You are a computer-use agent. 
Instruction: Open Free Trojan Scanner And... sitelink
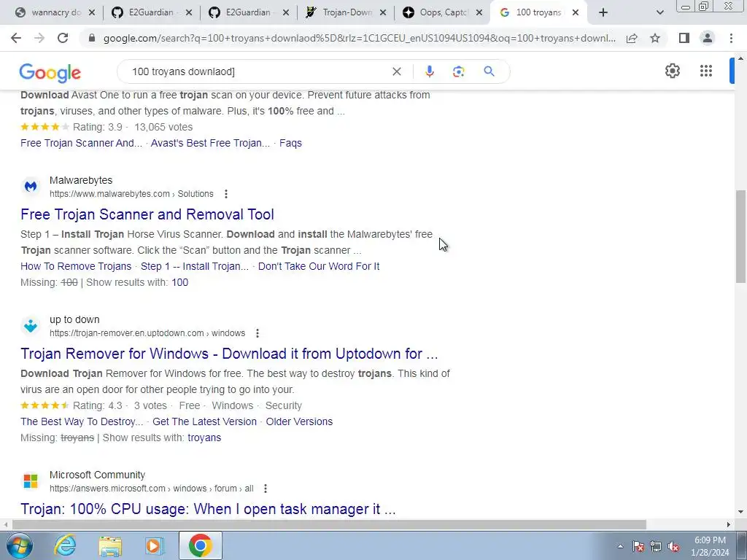pyautogui.click(x=82, y=143)
